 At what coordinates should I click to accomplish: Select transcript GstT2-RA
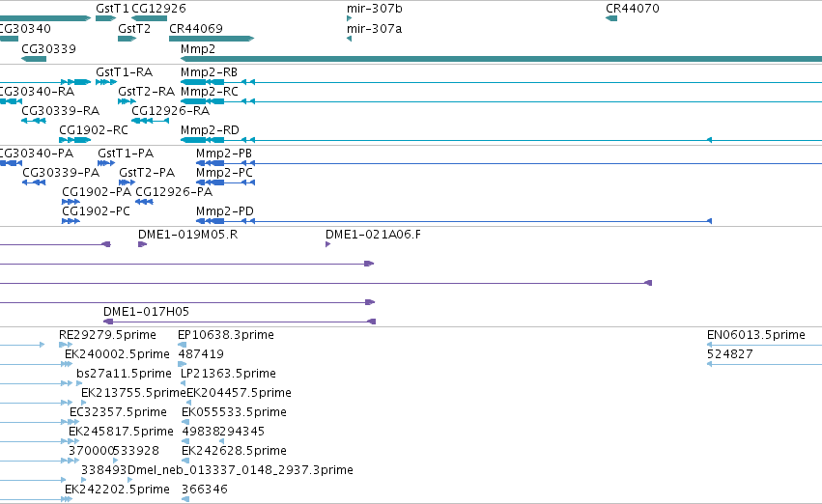click(127, 101)
